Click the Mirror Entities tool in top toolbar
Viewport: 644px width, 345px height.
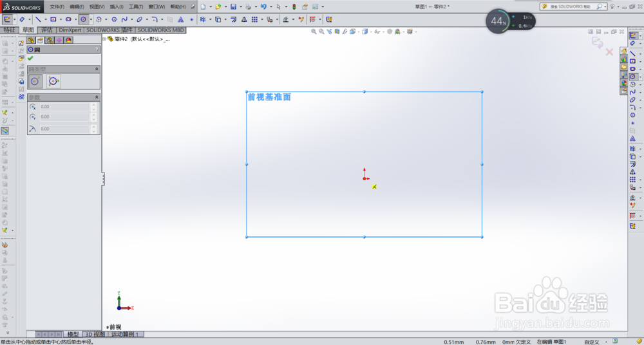244,19
